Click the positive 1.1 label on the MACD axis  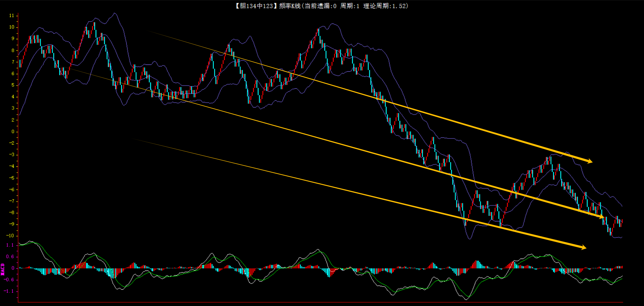(10, 245)
